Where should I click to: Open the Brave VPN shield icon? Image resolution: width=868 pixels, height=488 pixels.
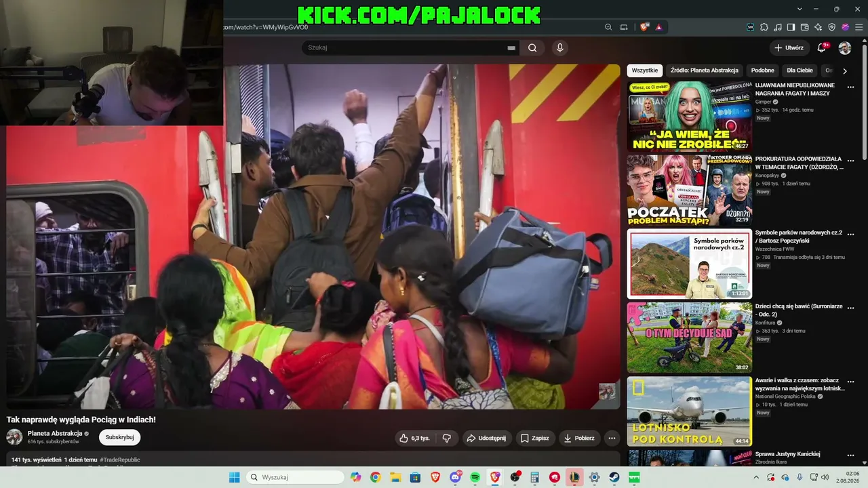[x=832, y=27]
